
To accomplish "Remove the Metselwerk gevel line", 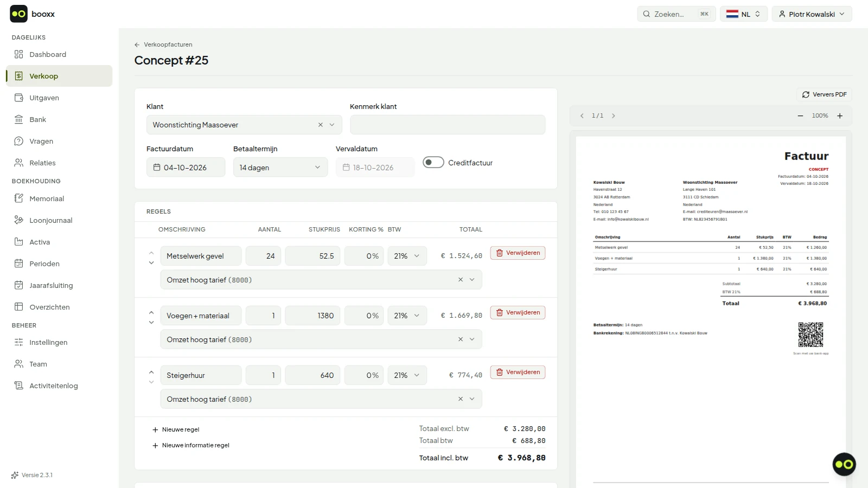I will tap(518, 253).
